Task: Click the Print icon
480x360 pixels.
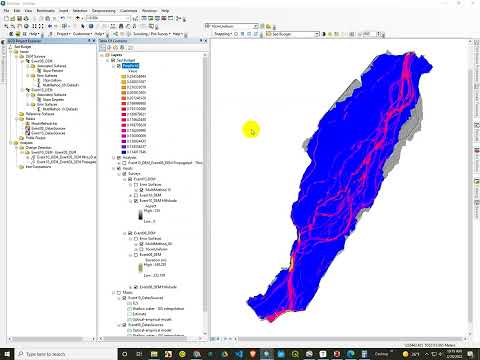Action: [26, 19]
